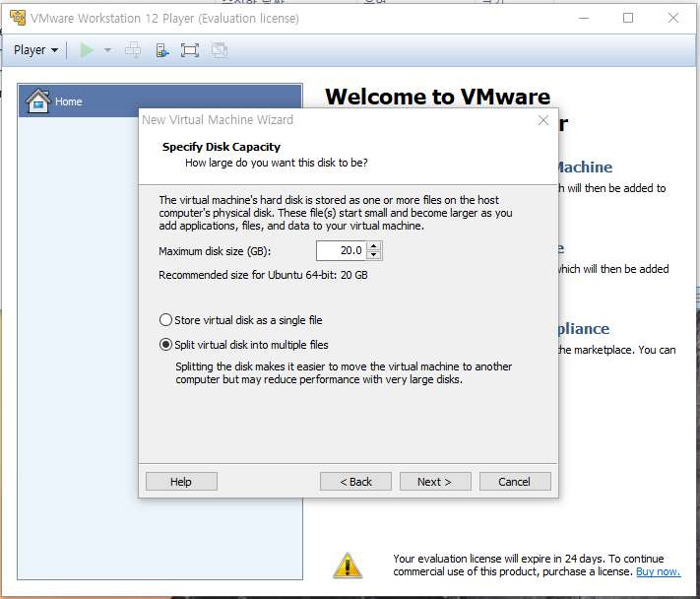Screen dimensions: 700x599
Task: Click the green Power On play icon
Action: click(x=87, y=50)
